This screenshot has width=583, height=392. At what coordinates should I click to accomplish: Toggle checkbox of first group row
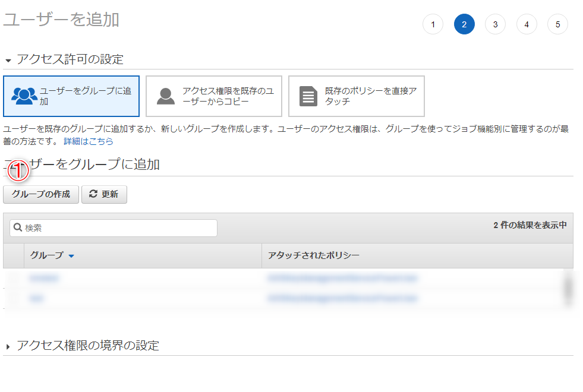[14, 278]
